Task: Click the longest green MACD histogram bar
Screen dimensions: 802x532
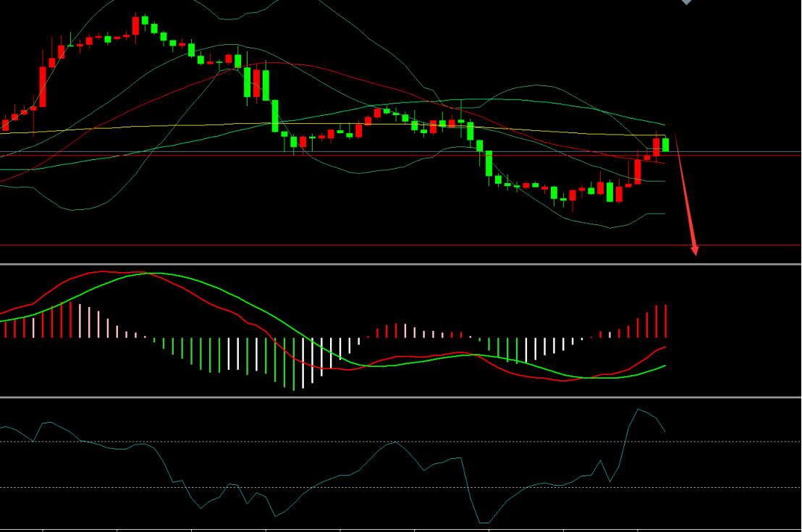Action: 294,364
